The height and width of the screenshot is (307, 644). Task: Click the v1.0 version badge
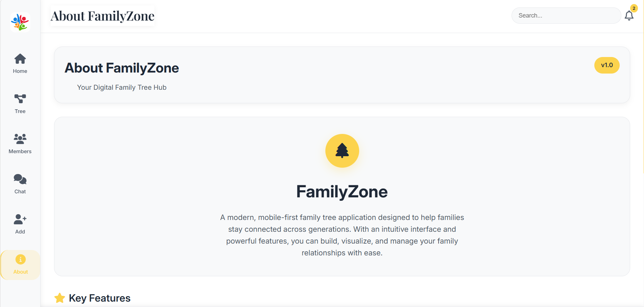(606, 65)
